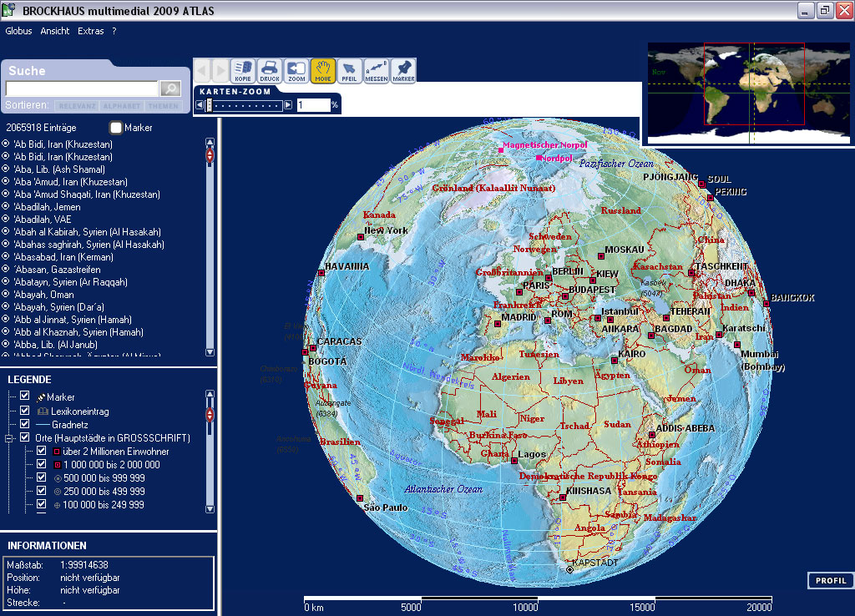This screenshot has height=616, width=855.
Task: Click the forward navigation arrow in toolbar
Action: (220, 70)
